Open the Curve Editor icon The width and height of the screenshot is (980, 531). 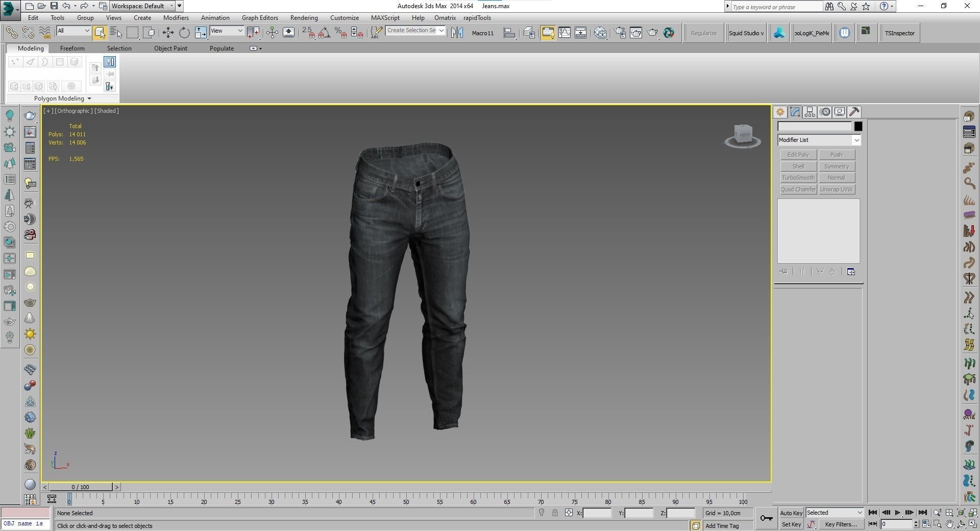coord(565,33)
